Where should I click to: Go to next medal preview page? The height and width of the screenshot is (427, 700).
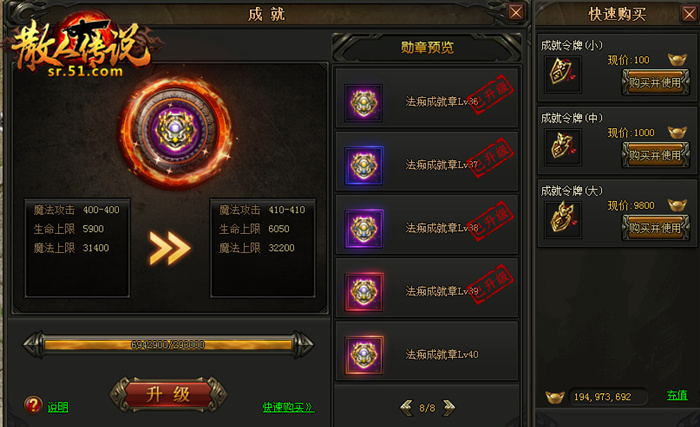pos(448,407)
